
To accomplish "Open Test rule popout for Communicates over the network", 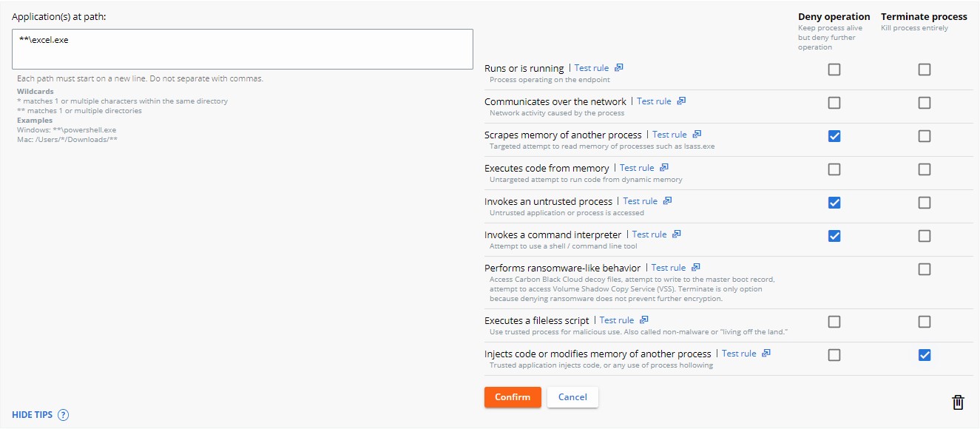I will point(655,101).
